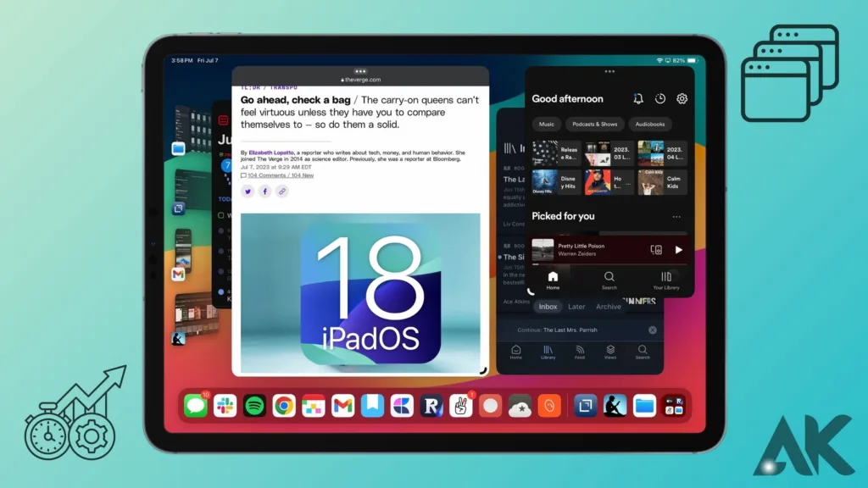The image size is (868, 488).
Task: Open Spotify window multitasking dots menu
Action: coord(609,71)
